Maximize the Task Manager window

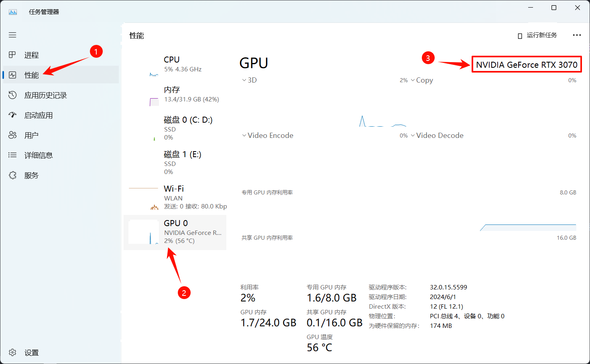click(554, 8)
